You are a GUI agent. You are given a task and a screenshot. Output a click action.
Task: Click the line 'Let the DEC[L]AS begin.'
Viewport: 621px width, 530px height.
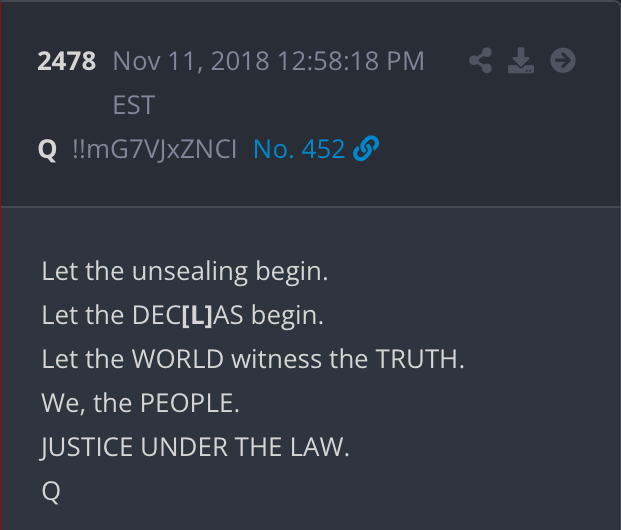coord(183,316)
